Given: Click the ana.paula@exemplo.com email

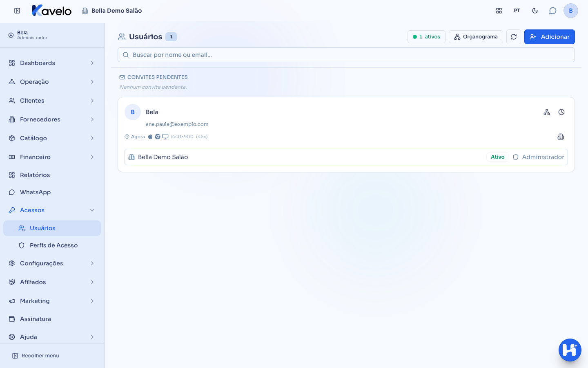Looking at the screenshot, I should (177, 124).
